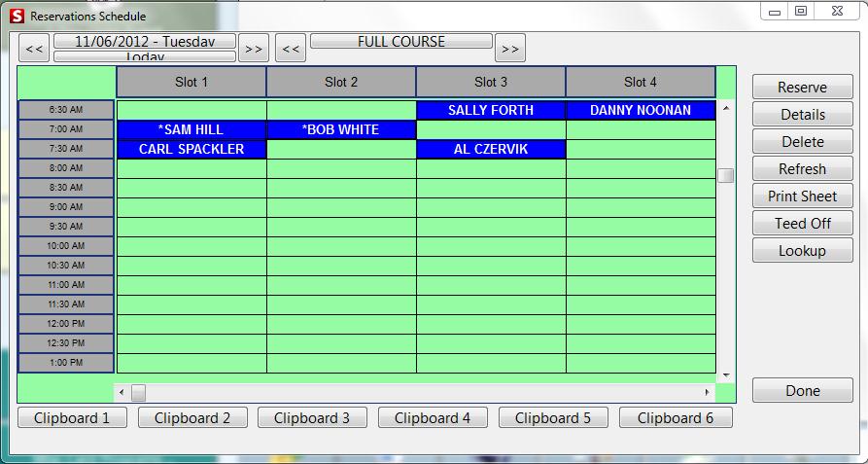Select Clipboard 1 button
The height and width of the screenshot is (464, 868).
(72, 418)
